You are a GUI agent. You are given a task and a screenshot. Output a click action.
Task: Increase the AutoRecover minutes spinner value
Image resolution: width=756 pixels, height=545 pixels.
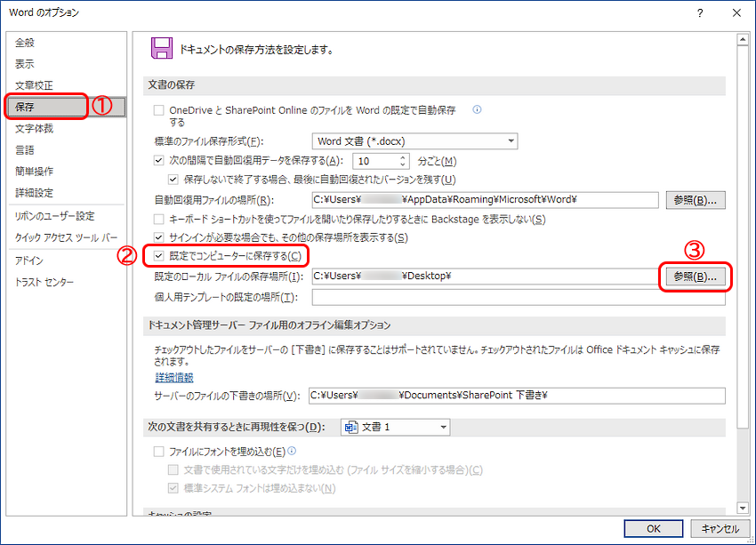pos(403,157)
